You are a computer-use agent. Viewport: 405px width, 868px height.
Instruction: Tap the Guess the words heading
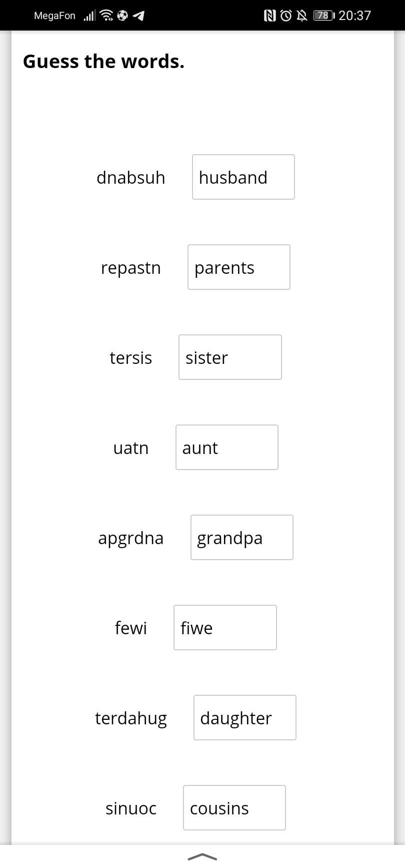(103, 62)
